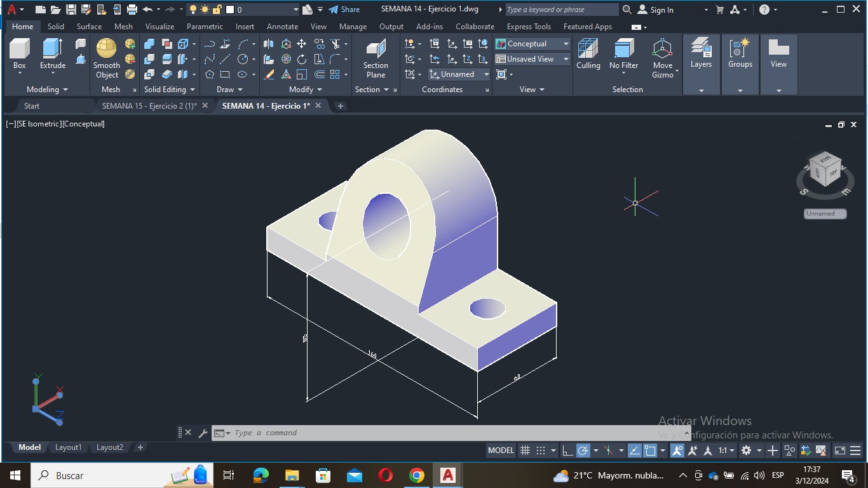Click the Move Gizmo icon
Image resolution: width=868 pixels, height=488 pixels.
662,50
